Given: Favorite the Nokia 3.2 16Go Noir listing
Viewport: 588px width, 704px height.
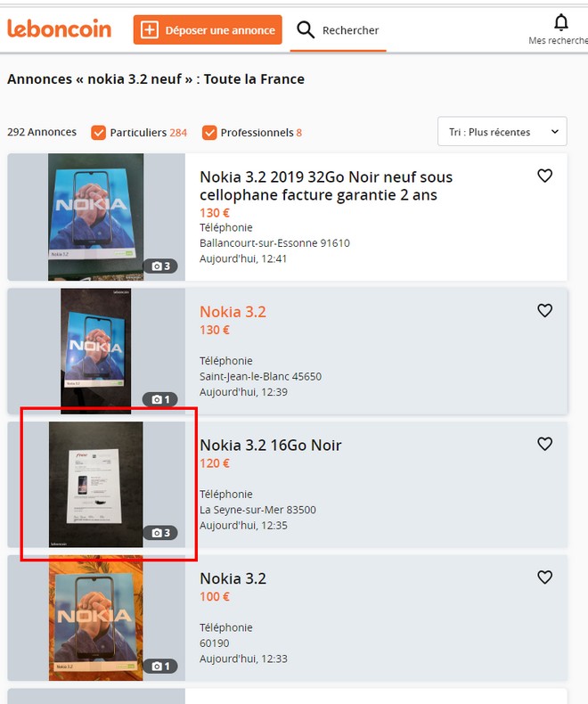Looking at the screenshot, I should [545, 444].
